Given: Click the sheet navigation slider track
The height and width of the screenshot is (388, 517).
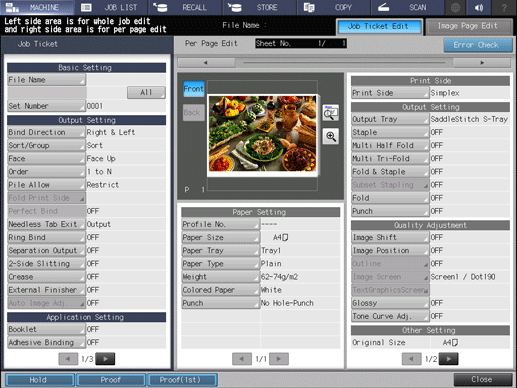Looking at the screenshot, I should [344, 63].
